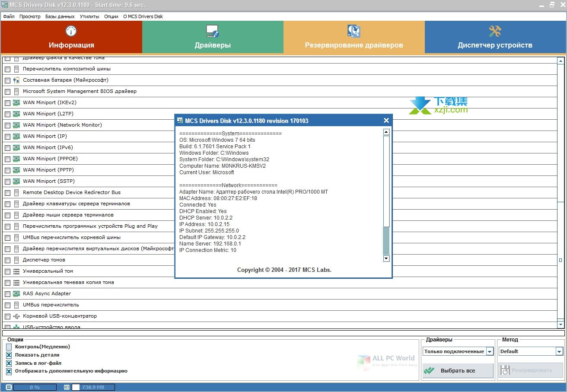Viewport: 567px width, 392px height.
Task: Click driver list scroll up arrow
Action: (561, 61)
